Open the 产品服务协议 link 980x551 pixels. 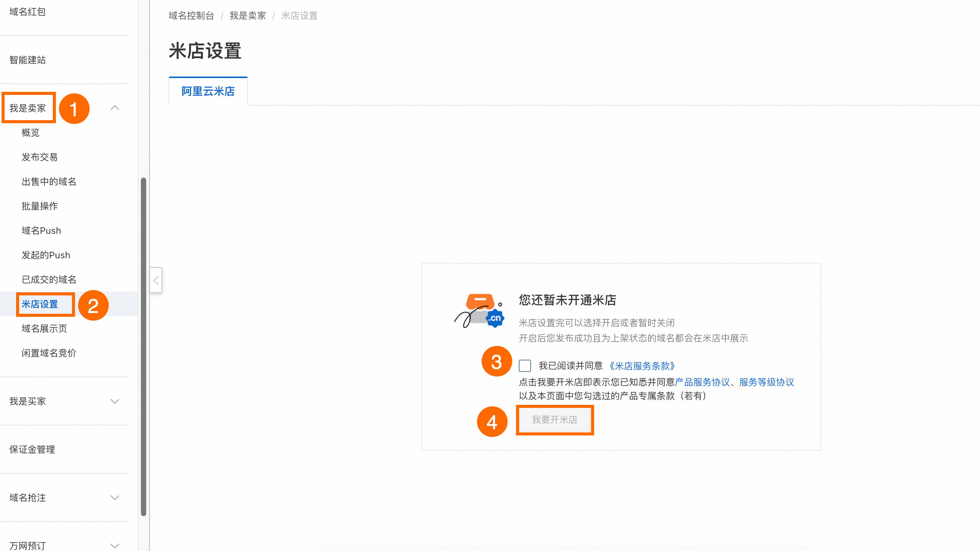(x=702, y=382)
